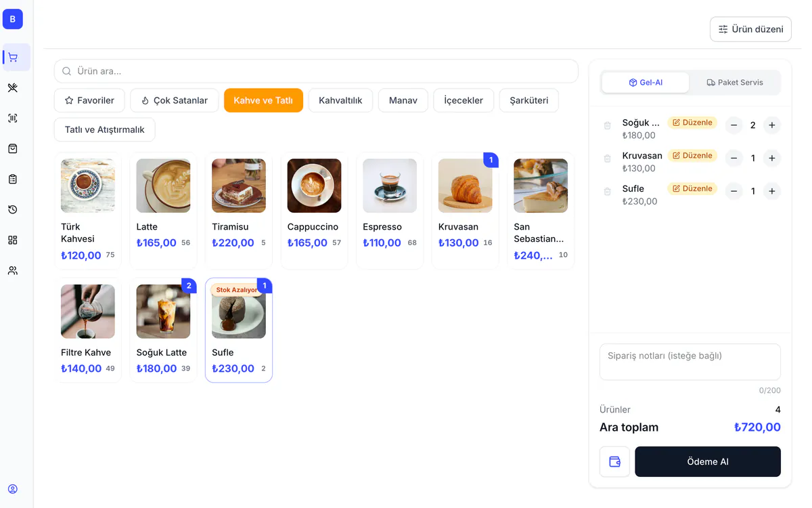The height and width of the screenshot is (508, 812).
Task: Edit the Soğuk Latte cart line with Düzenle
Action: click(x=692, y=123)
